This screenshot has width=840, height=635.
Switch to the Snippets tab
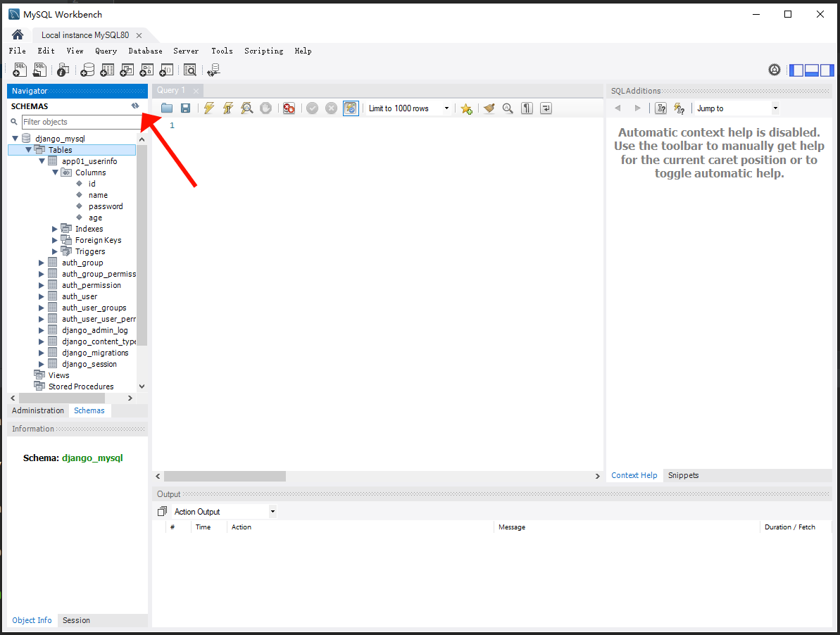pos(683,475)
